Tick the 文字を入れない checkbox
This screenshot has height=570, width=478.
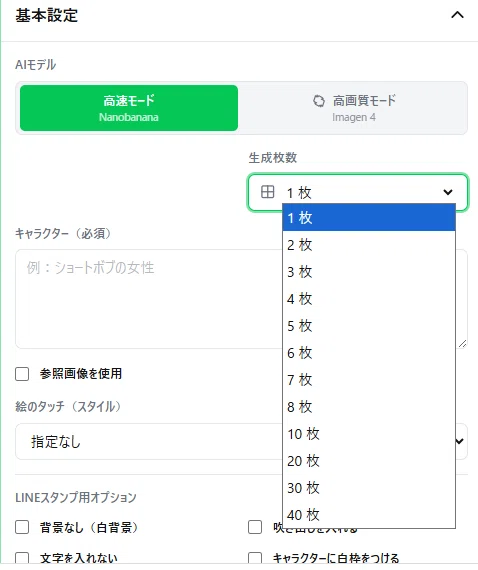point(22,559)
